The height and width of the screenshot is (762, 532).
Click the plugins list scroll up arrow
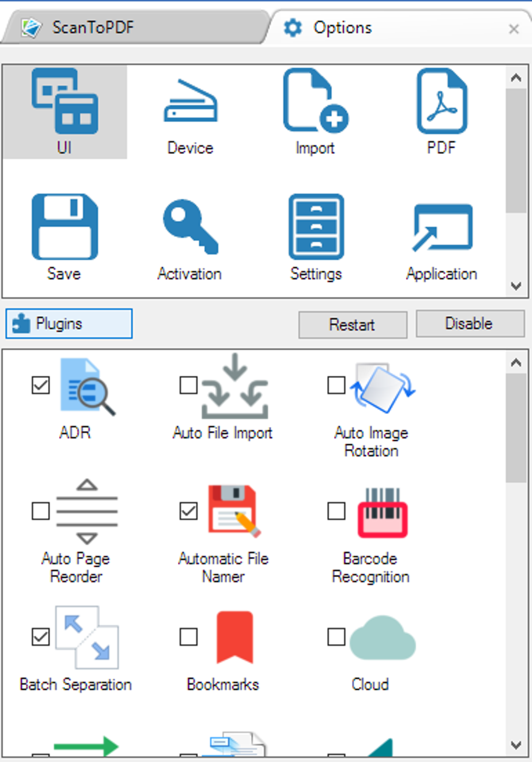[516, 362]
